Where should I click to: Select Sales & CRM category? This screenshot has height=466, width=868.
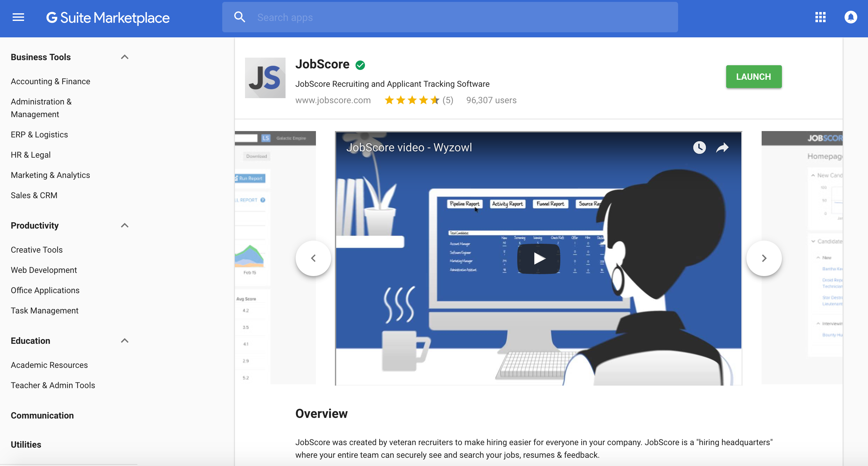34,195
